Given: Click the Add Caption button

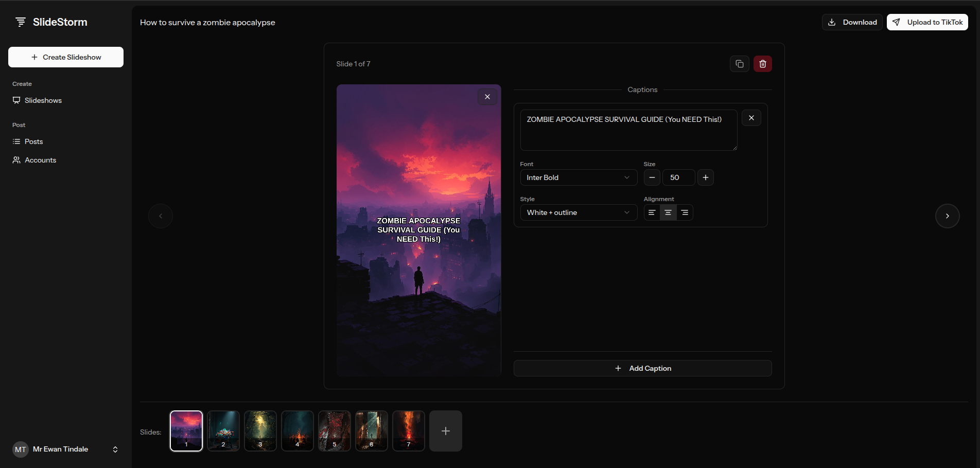Looking at the screenshot, I should (x=642, y=368).
